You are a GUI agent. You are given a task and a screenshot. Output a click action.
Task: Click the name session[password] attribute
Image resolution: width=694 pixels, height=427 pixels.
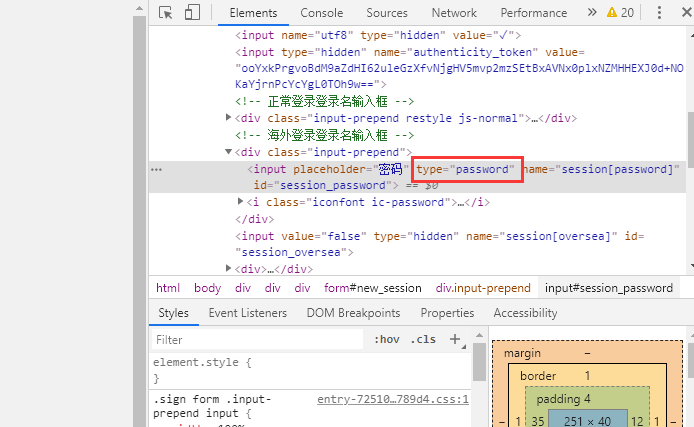coord(602,169)
